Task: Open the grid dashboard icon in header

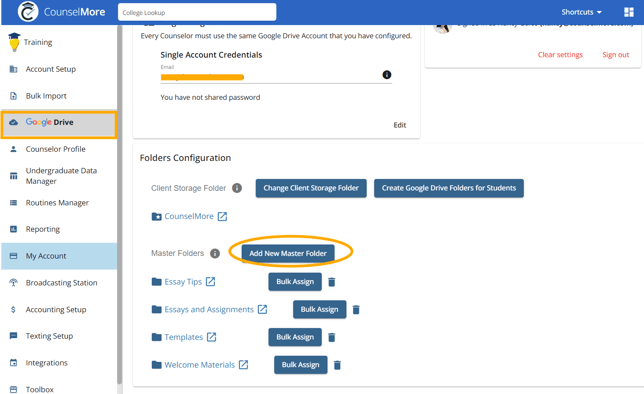Action: tap(629, 12)
